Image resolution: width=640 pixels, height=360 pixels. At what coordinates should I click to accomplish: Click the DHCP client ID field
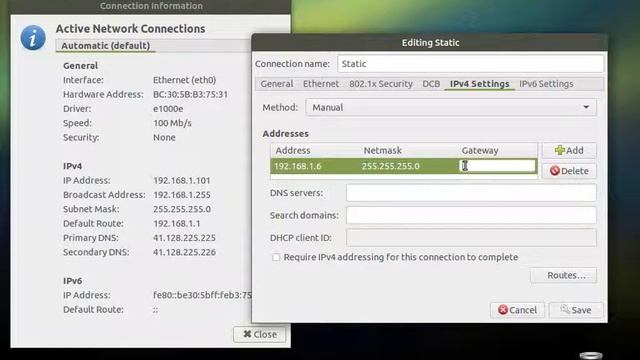pos(471,238)
